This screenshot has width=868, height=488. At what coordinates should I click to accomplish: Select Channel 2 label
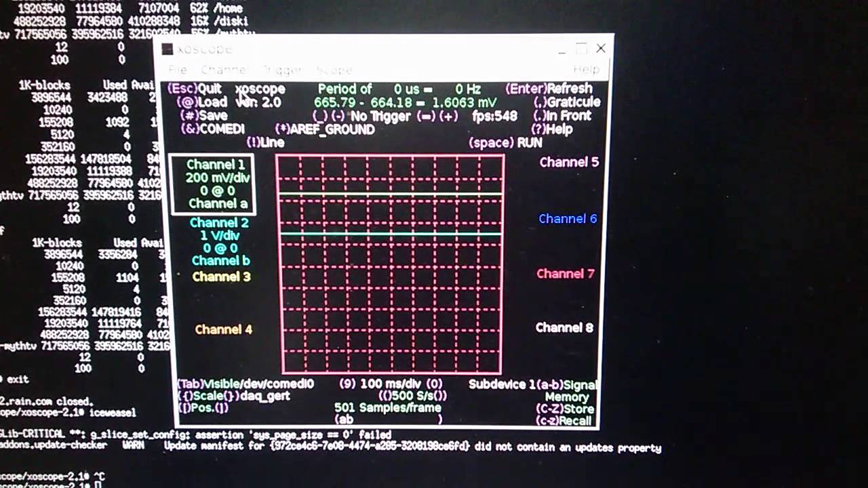point(219,223)
